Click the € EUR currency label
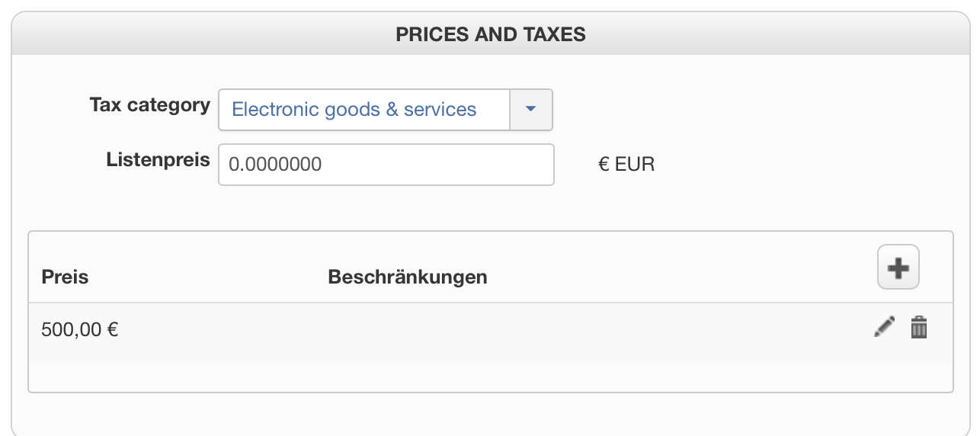This screenshot has width=980, height=436. click(x=626, y=164)
